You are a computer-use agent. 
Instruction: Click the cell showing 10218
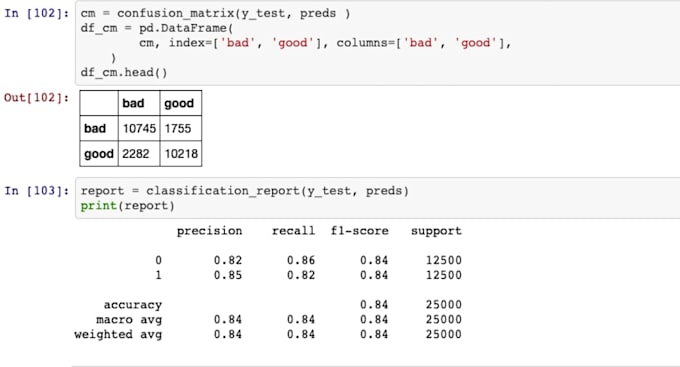pos(180,154)
